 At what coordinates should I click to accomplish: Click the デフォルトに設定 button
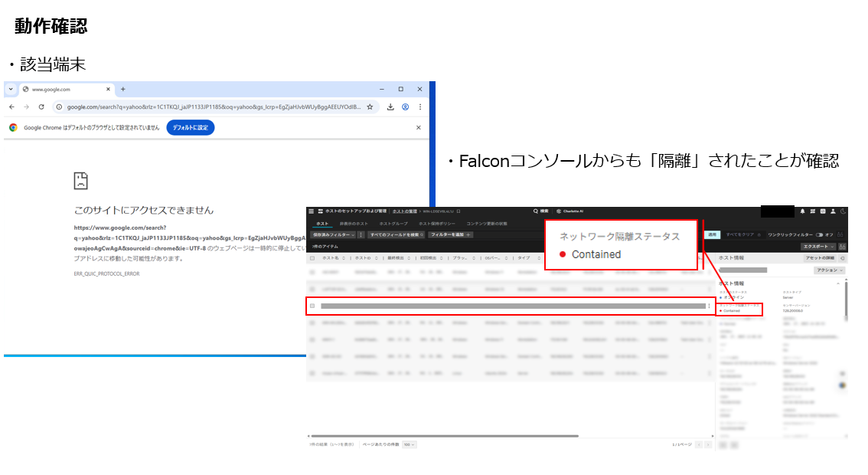coord(190,128)
